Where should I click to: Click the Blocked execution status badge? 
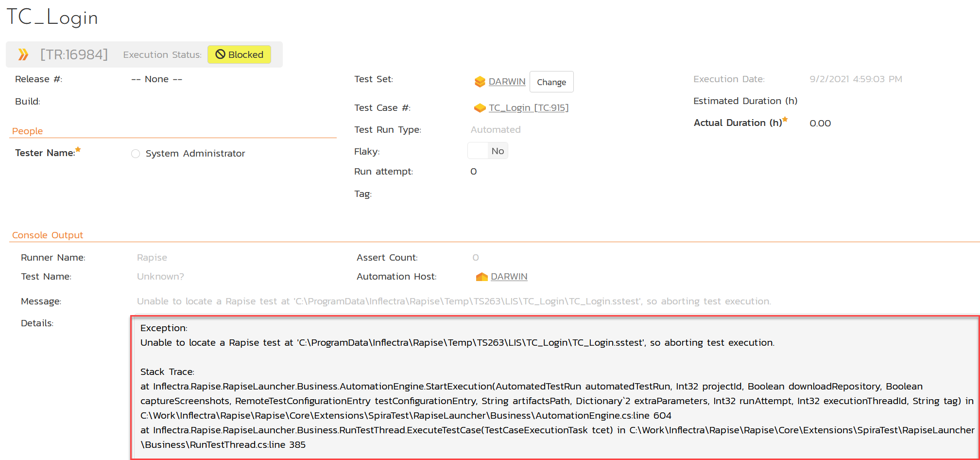pos(239,54)
